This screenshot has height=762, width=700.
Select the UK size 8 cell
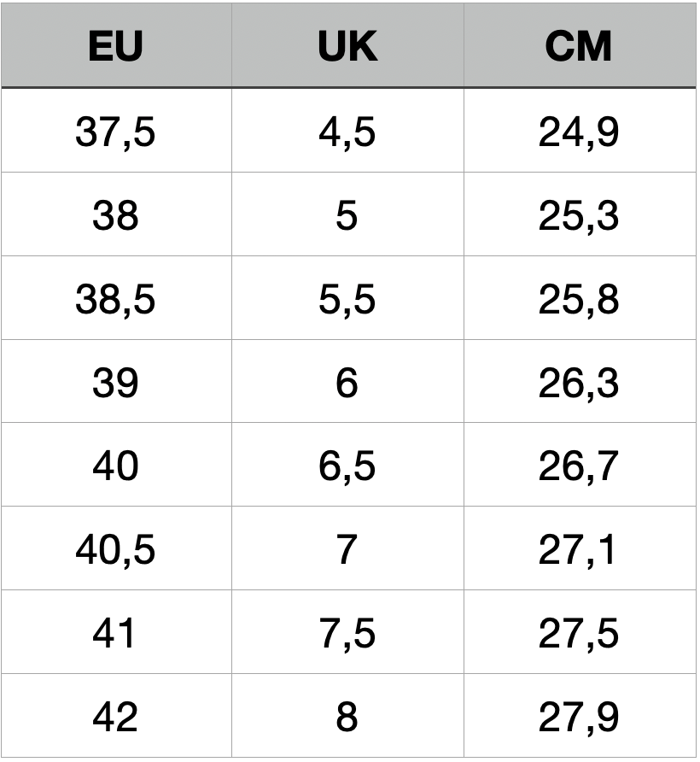tap(347, 717)
